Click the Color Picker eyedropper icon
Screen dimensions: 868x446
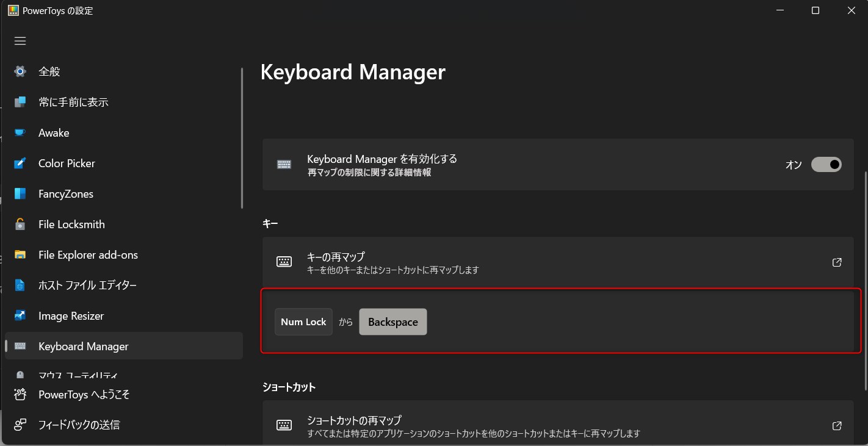20,163
